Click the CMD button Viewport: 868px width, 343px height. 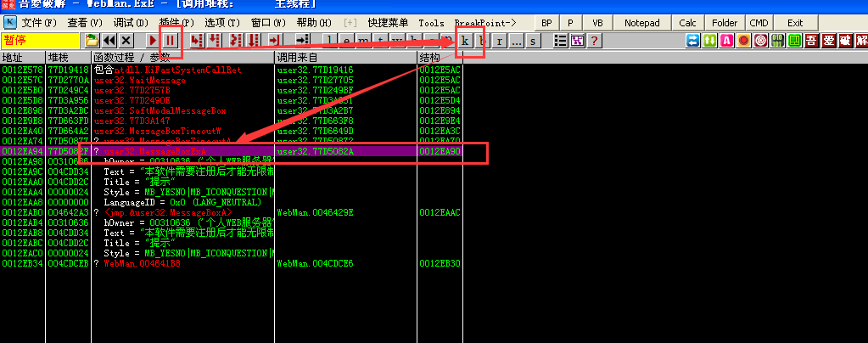pos(759,23)
